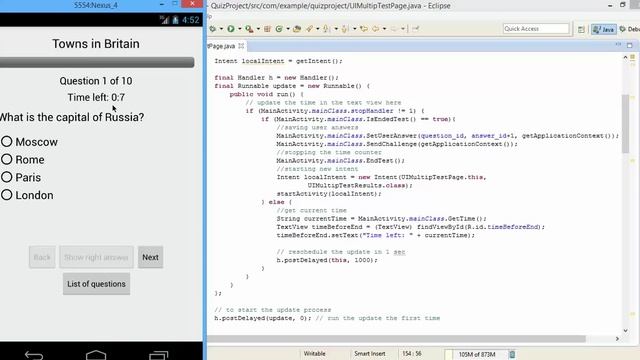This screenshot has height=360, width=640.
Task: Click the Question 1 of 10 label
Action: click(96, 81)
